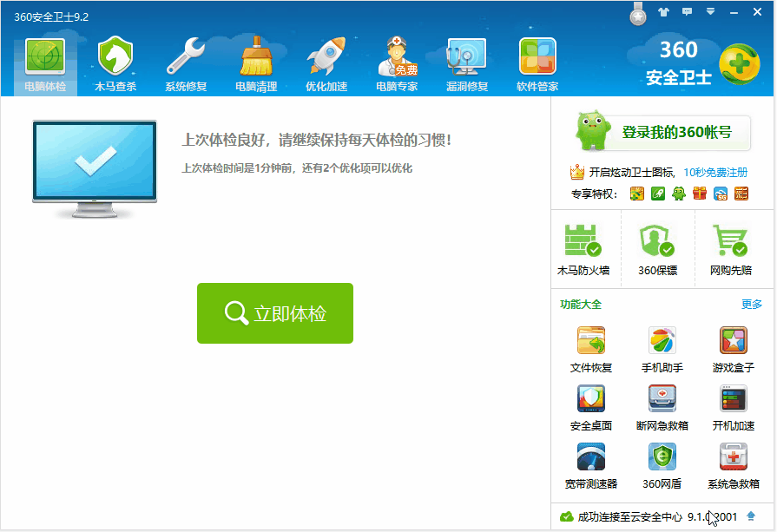This screenshot has width=777, height=532.
Task: Click the medal icon in title bar
Action: (638, 14)
